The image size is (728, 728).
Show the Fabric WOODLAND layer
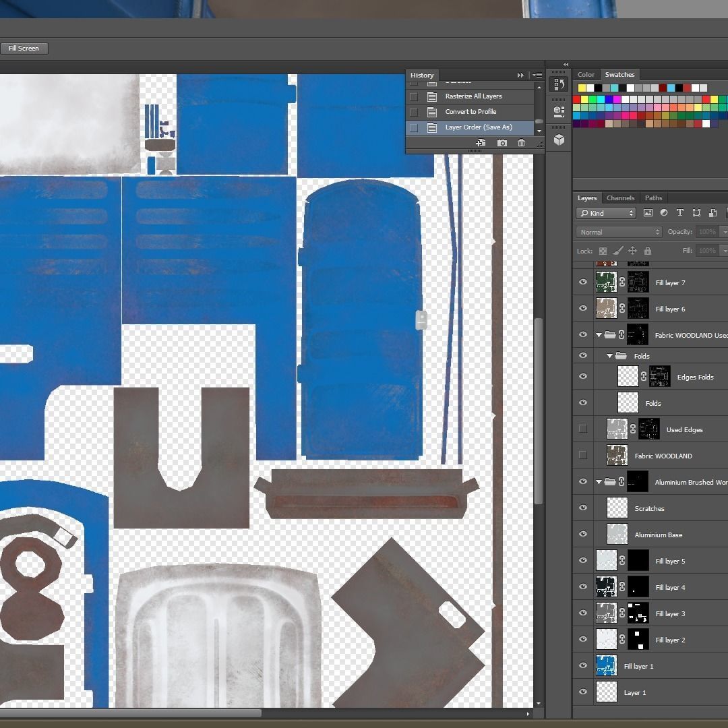[x=583, y=455]
